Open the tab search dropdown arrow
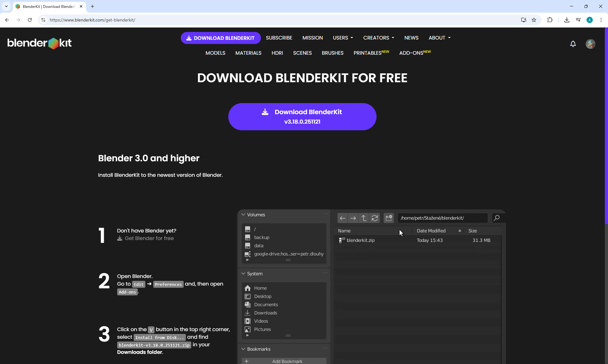 click(x=6, y=6)
